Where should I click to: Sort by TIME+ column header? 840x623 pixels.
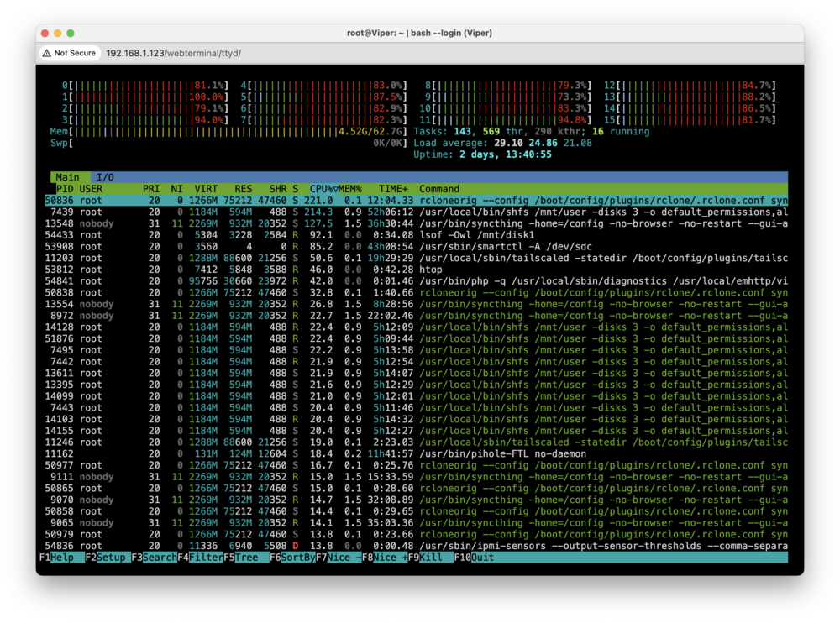[393, 189]
